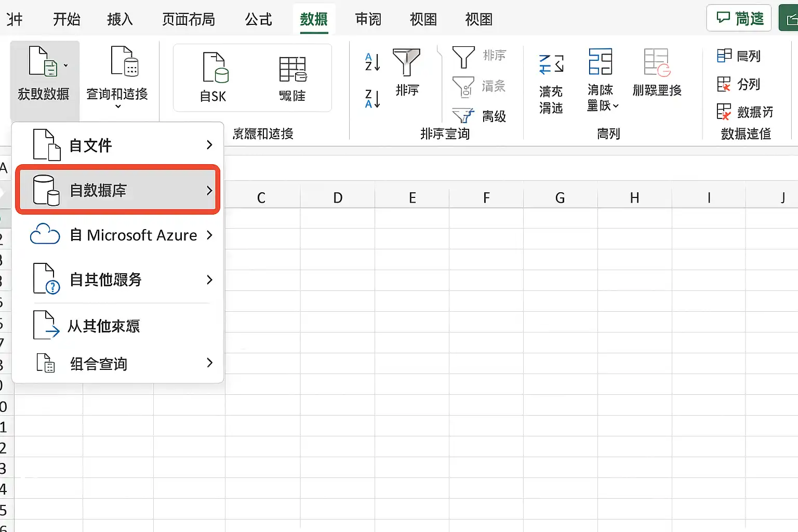This screenshot has width=798, height=532.
Task: Expand the 组合查询 submenu arrow
Action: click(209, 363)
